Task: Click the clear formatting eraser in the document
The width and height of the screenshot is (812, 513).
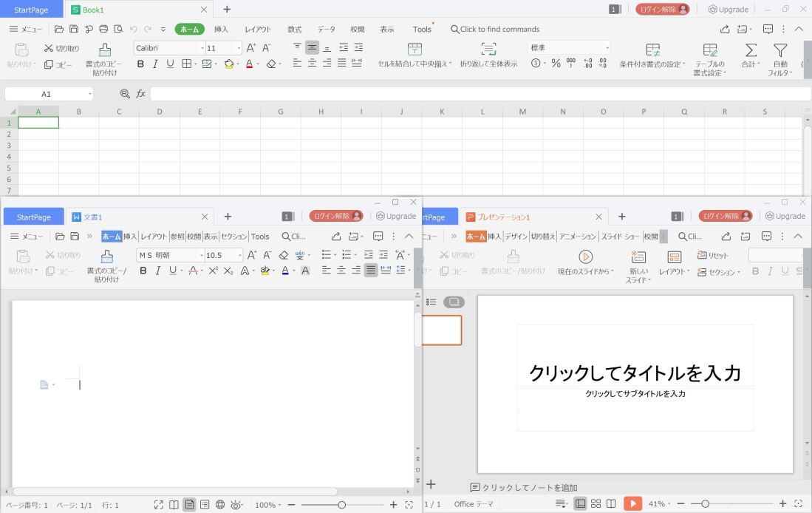Action: click(283, 255)
